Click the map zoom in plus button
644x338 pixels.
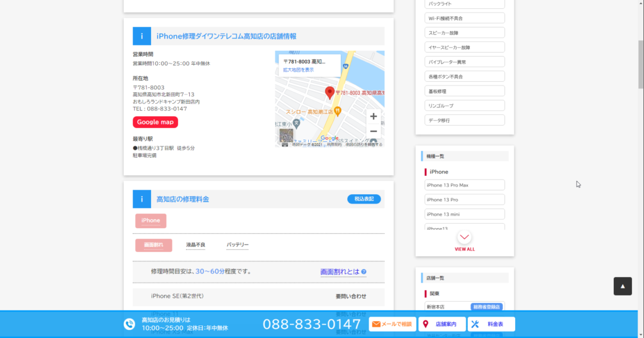[374, 116]
